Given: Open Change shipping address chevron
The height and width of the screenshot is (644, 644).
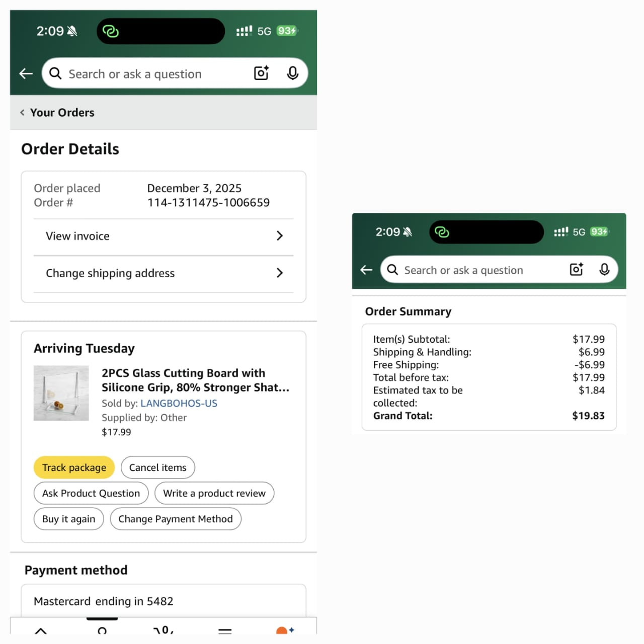Looking at the screenshot, I should (x=280, y=273).
